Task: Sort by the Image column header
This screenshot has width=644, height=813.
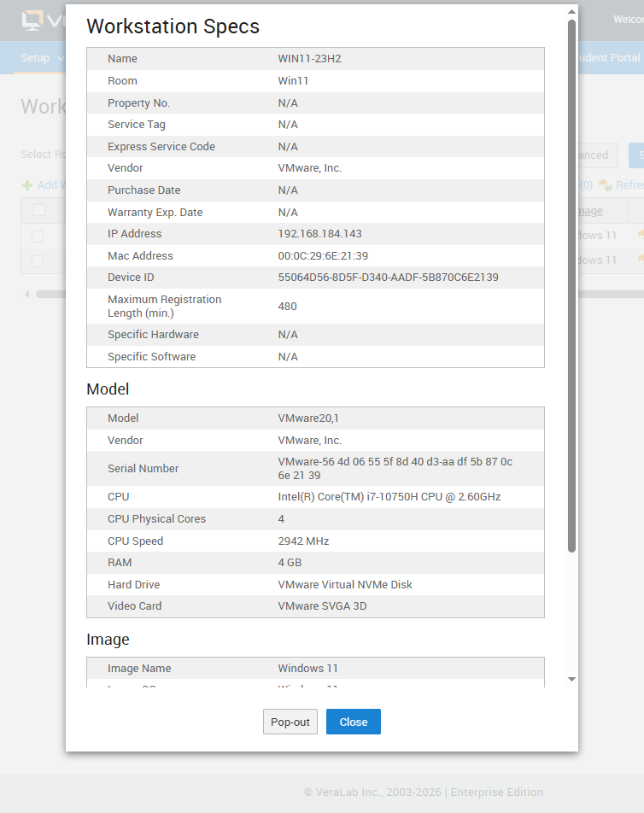Action: [590, 210]
